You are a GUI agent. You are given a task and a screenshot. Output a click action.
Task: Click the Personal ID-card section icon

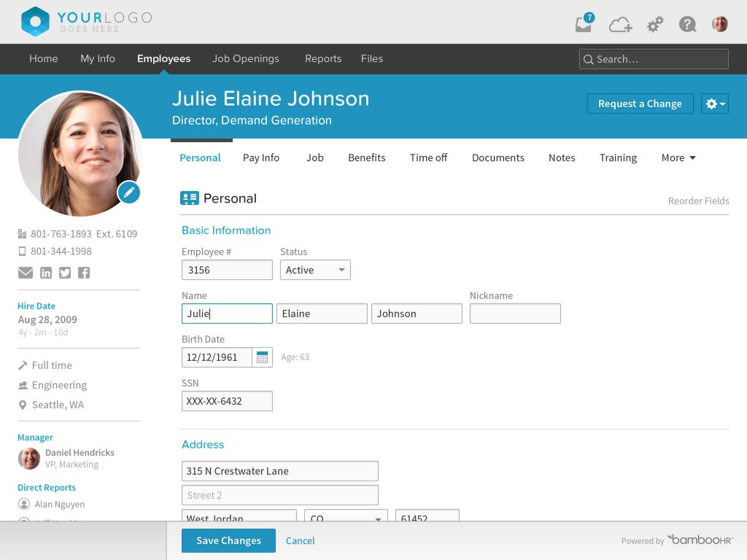tap(188, 198)
